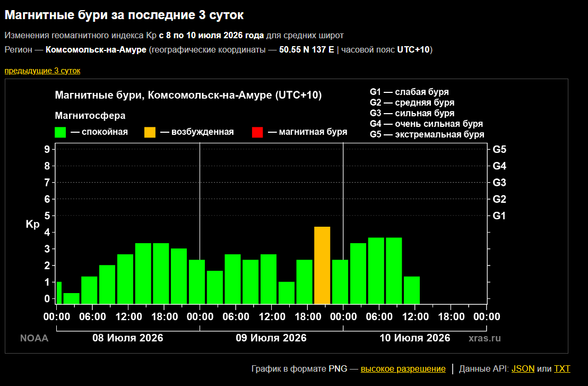Open the TXT API data link
This screenshot has height=386, width=588.
point(562,369)
